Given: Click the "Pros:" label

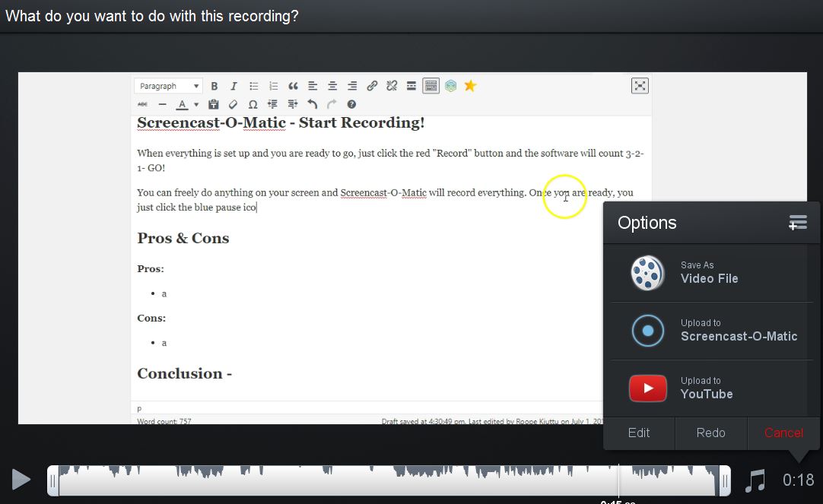Looking at the screenshot, I should pos(151,268).
